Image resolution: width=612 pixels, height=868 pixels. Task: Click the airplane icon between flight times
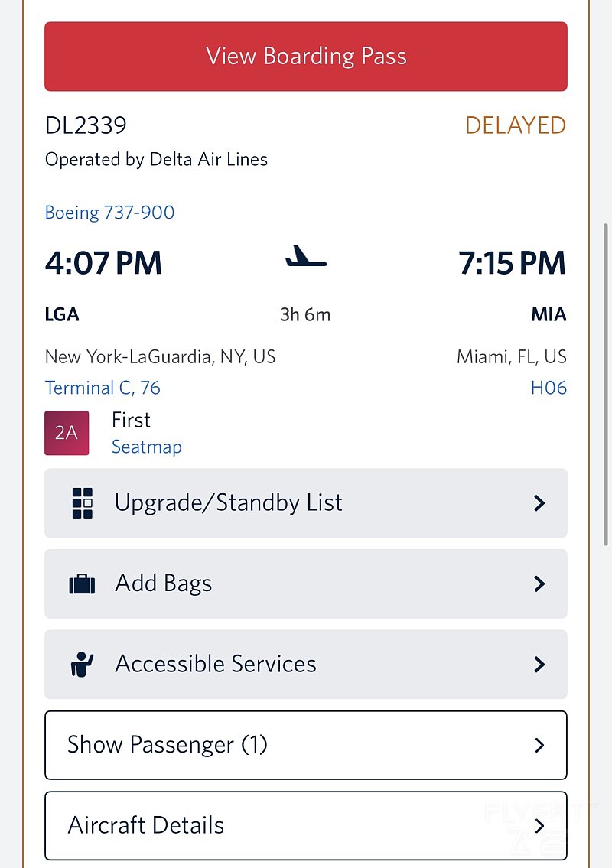(306, 257)
